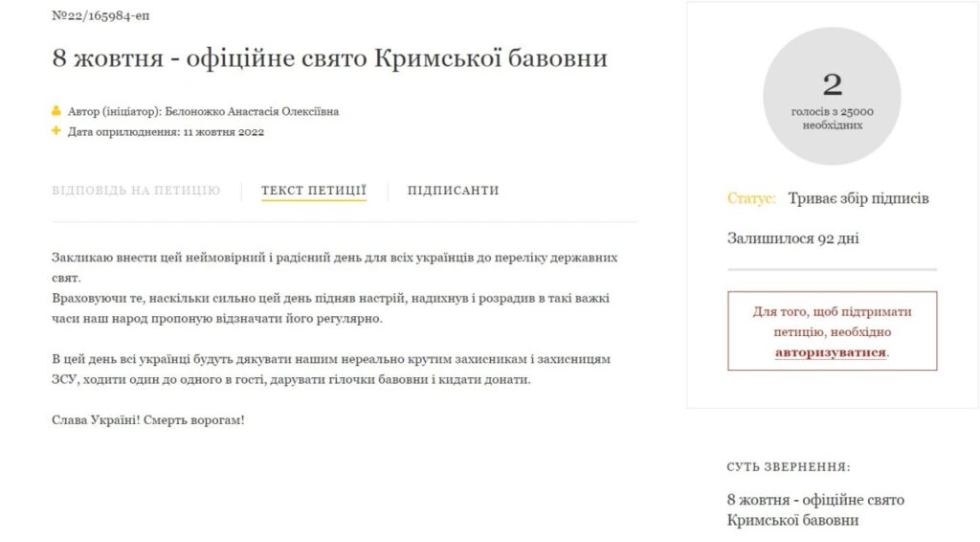Click the голосів з 25000 необхідних label
Screen dimensions: 980x542
pos(832,118)
